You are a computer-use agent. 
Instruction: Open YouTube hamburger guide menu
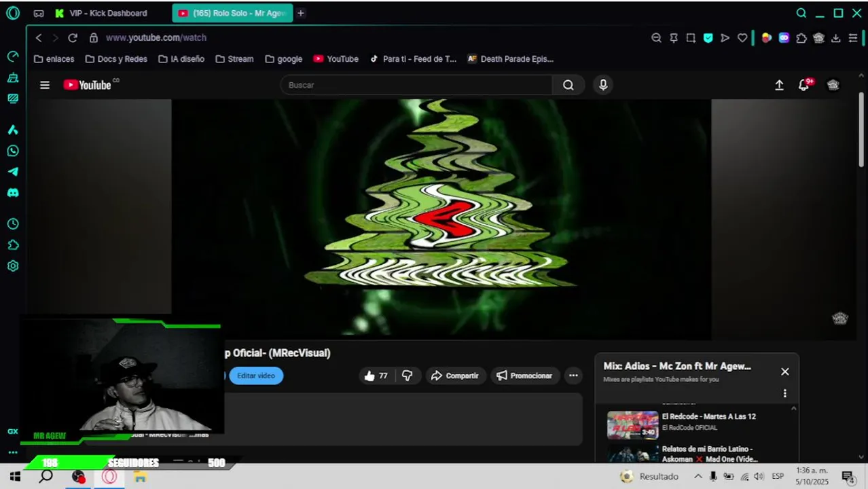(45, 85)
